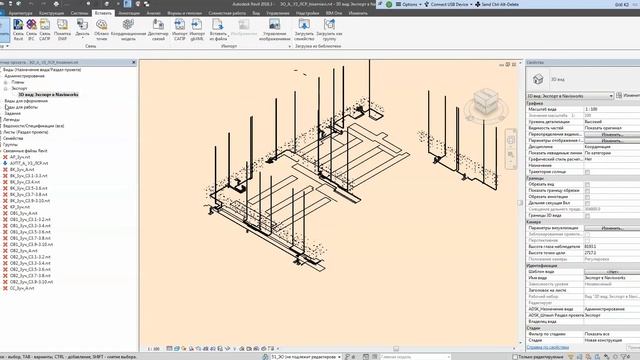Open the Справка по свойствам link
The width and height of the screenshot is (640, 360).
(548, 347)
